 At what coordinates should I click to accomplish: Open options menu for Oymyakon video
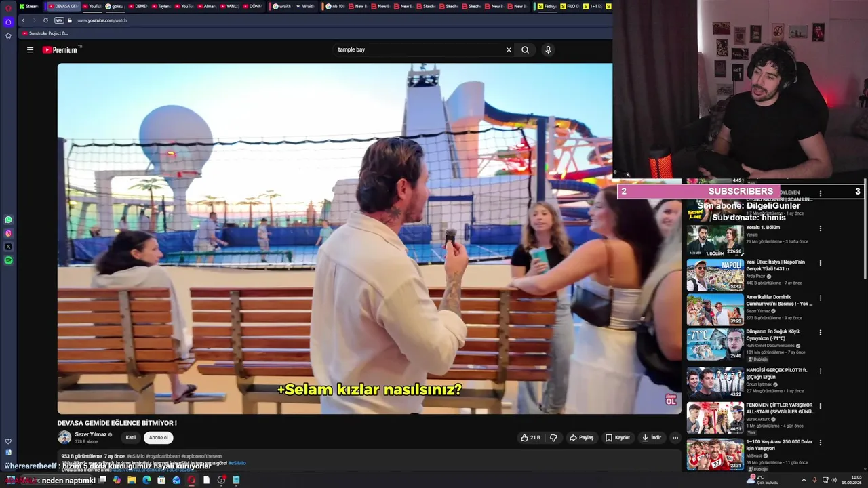(821, 333)
